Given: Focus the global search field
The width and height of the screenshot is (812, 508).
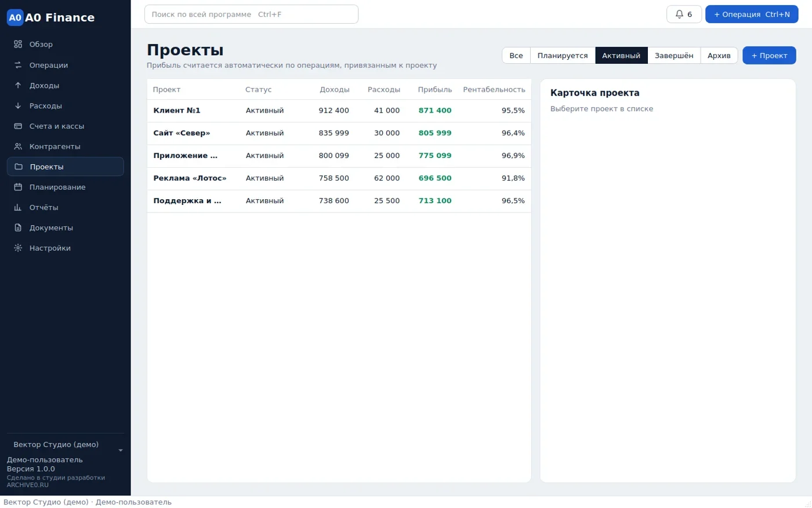Looking at the screenshot, I should (x=251, y=14).
